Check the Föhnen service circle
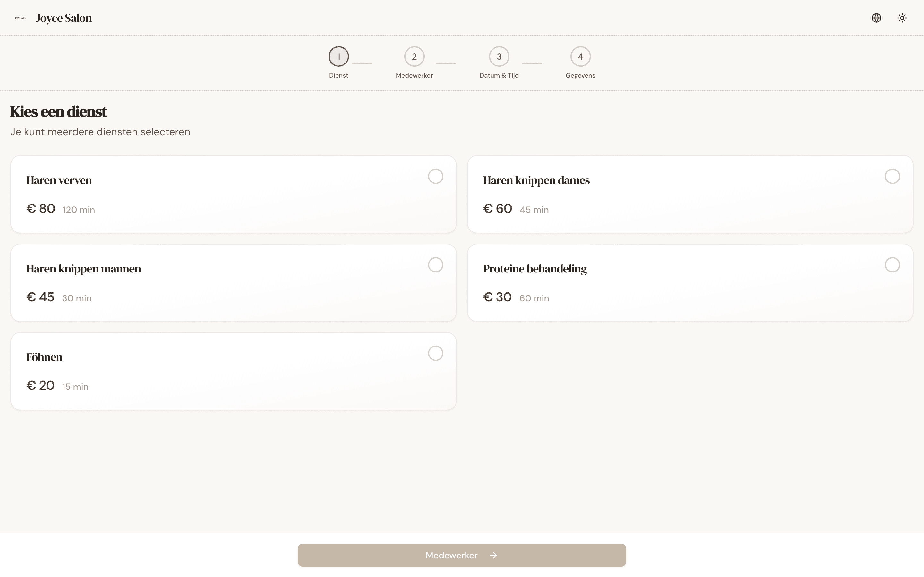Viewport: 924px width, 577px height. [x=435, y=353]
